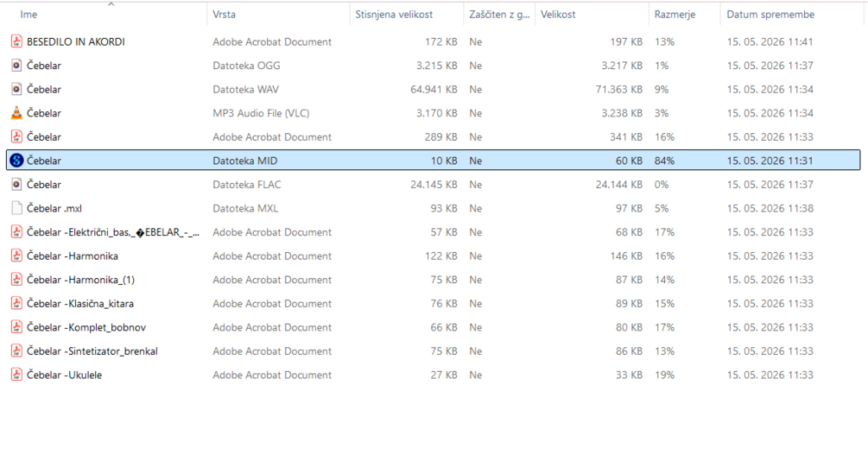Click type Datoteka OGG

tap(246, 66)
